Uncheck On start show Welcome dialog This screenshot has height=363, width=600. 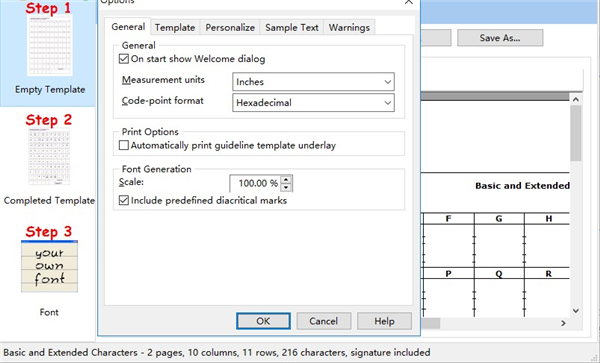click(x=124, y=59)
